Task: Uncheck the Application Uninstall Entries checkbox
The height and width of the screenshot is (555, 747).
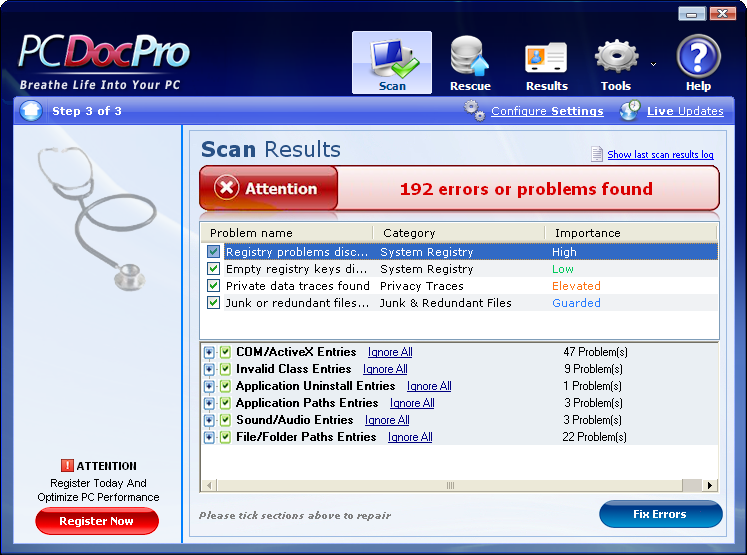Action: 225,386
